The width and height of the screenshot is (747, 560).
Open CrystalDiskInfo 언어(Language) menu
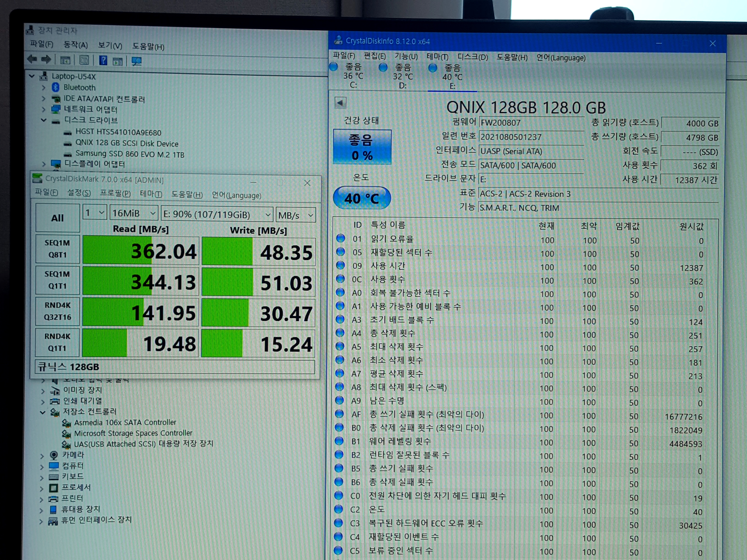(x=561, y=58)
